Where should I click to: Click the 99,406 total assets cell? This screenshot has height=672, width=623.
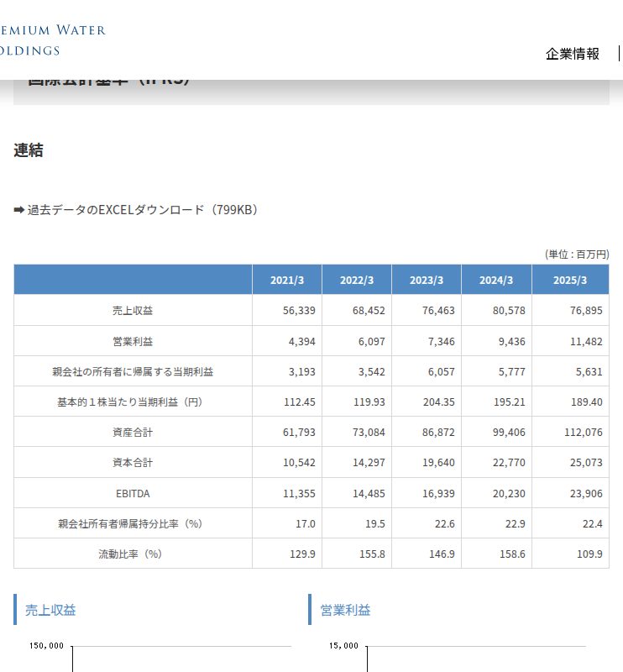(496, 432)
